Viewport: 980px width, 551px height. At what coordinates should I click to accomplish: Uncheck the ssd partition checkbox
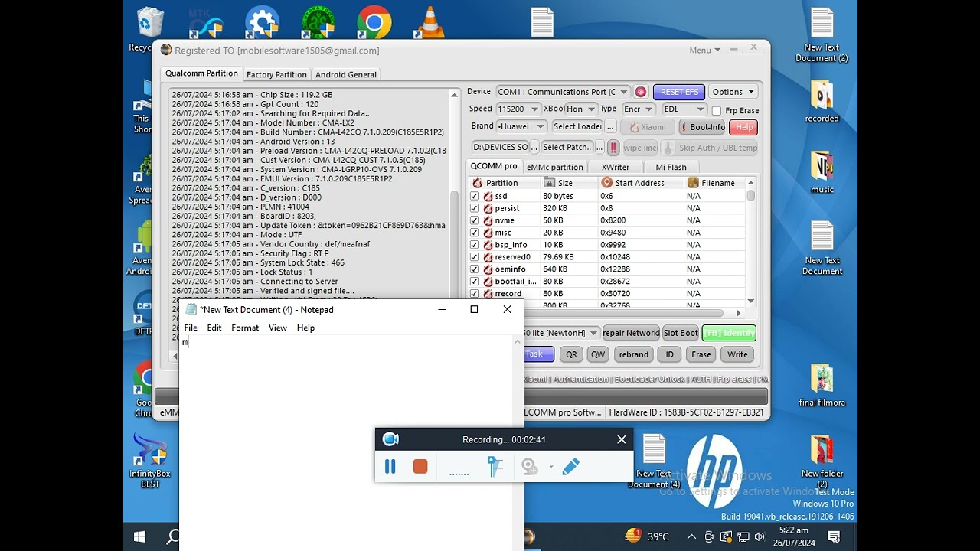[x=475, y=196]
